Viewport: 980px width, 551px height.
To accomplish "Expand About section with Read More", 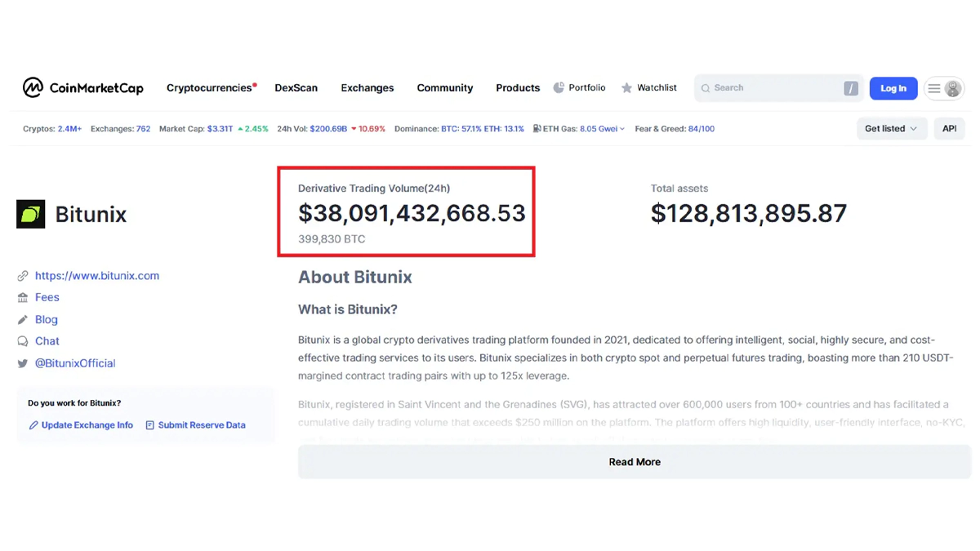I will click(x=635, y=462).
